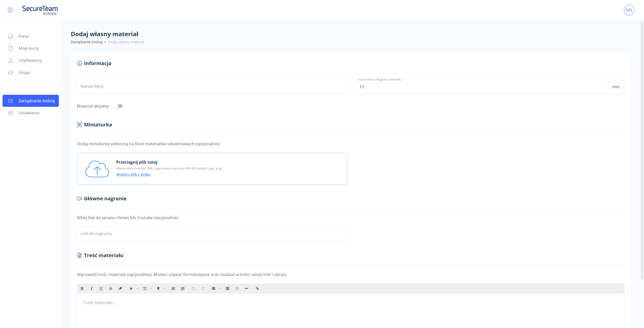The image size is (644, 328).
Task: Click the thumbnail drop zone
Action: (212, 169)
